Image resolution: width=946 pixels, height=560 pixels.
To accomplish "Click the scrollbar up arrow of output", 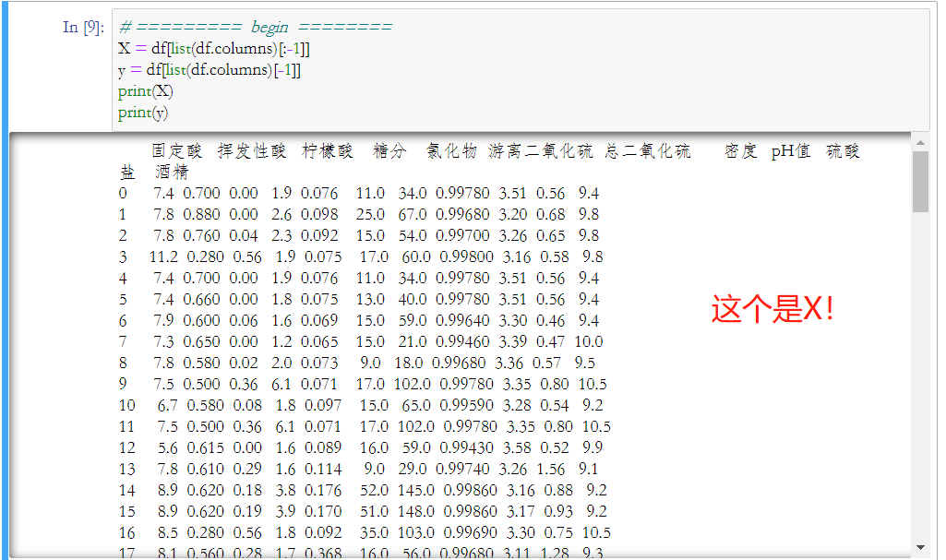I will pos(920,143).
